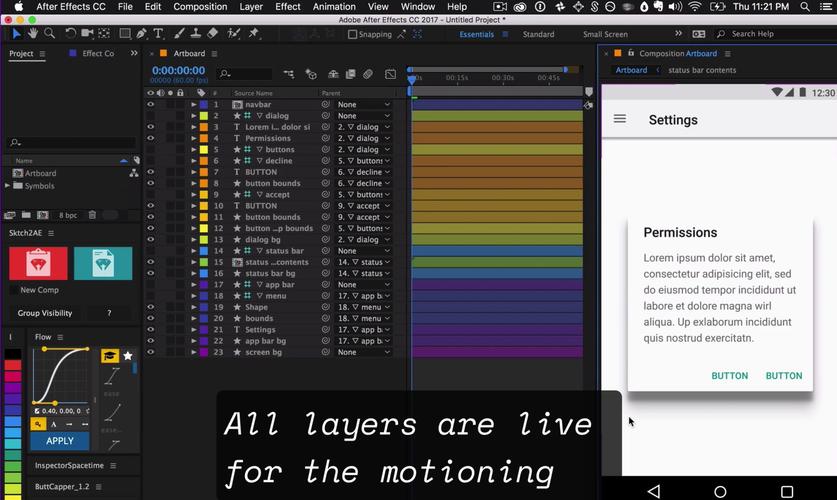Open the Animation menu
The height and width of the screenshot is (500, 837).
pos(334,7)
